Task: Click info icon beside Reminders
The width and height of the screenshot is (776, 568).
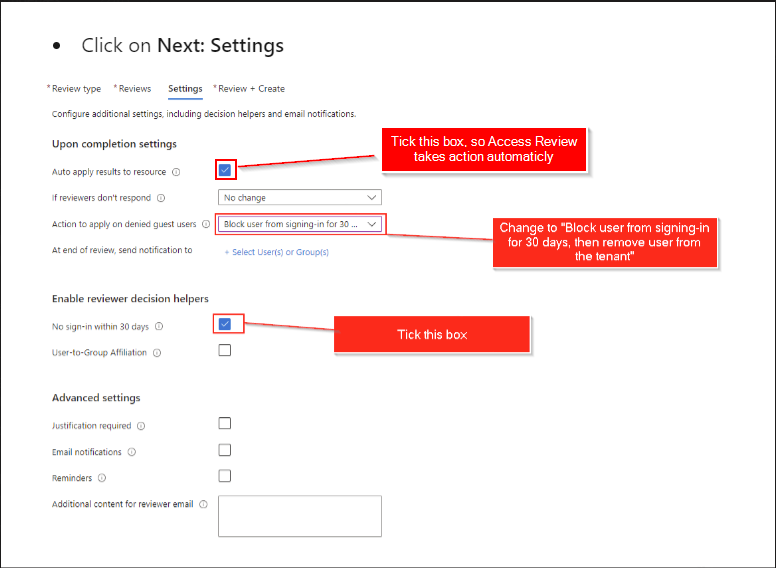Action: (x=102, y=478)
